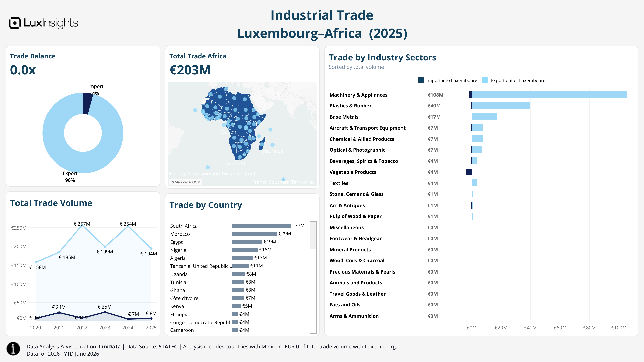Click the Nigeria row label
The image size is (644, 362).
click(178, 250)
